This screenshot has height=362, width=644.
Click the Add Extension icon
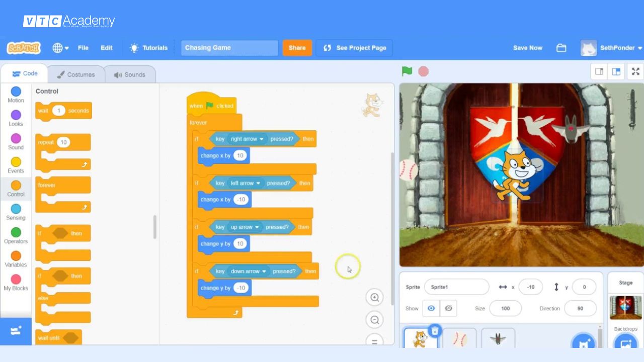point(15,331)
